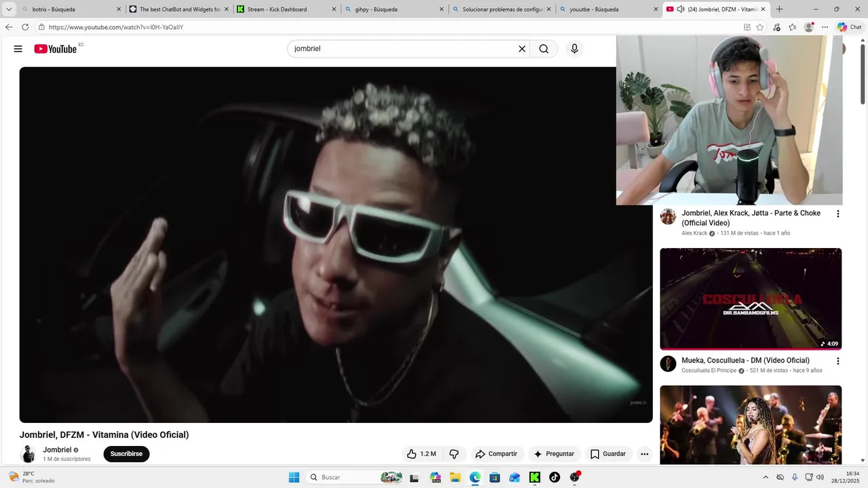The image size is (868, 488).
Task: Save video with Guardar button
Action: [x=608, y=454]
